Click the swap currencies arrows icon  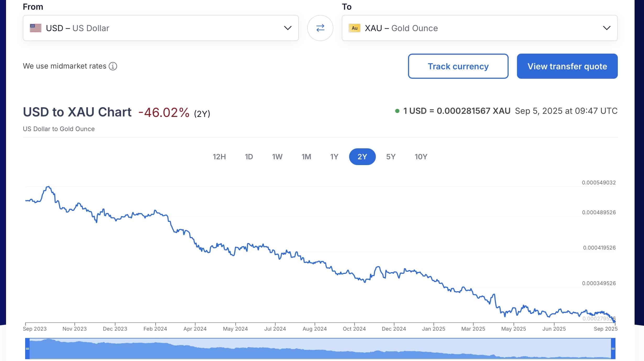(320, 28)
